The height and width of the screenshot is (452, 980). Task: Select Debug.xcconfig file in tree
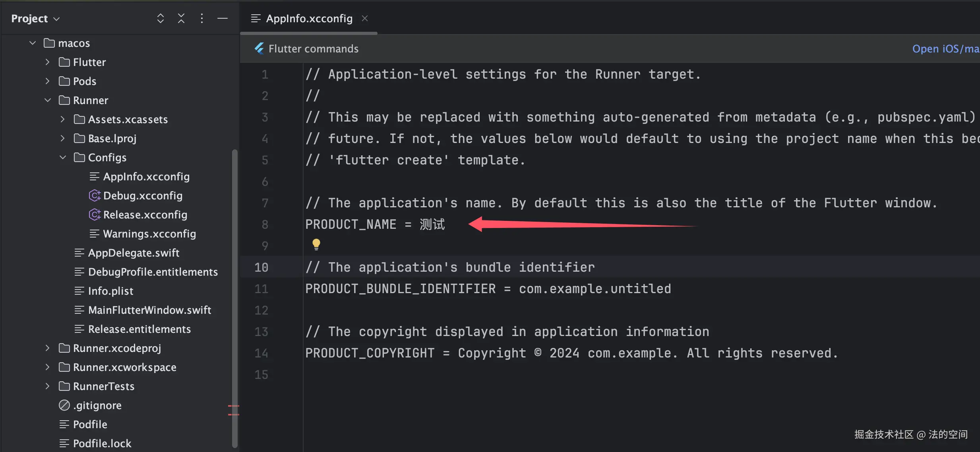pos(142,195)
